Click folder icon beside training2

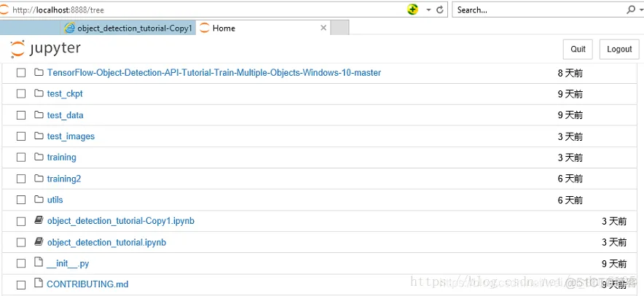pos(39,178)
